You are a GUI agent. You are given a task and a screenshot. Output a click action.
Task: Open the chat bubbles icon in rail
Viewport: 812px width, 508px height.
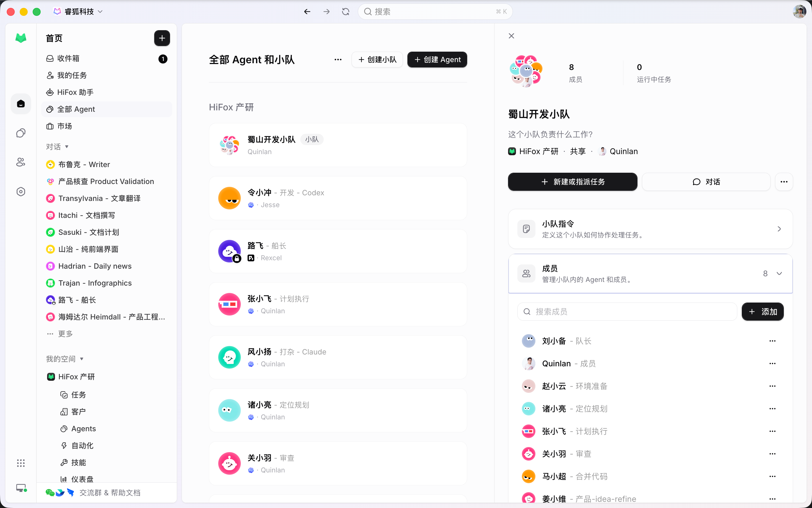[21, 133]
